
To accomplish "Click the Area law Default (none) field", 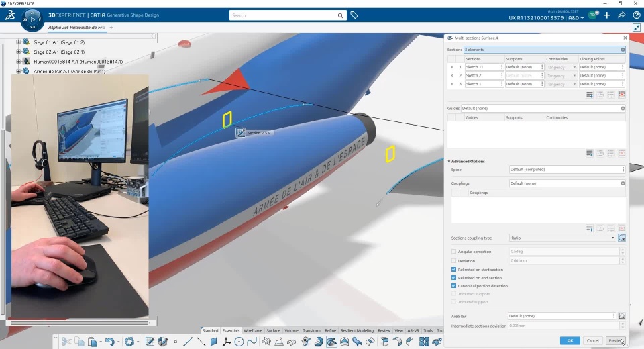I will tap(561, 316).
